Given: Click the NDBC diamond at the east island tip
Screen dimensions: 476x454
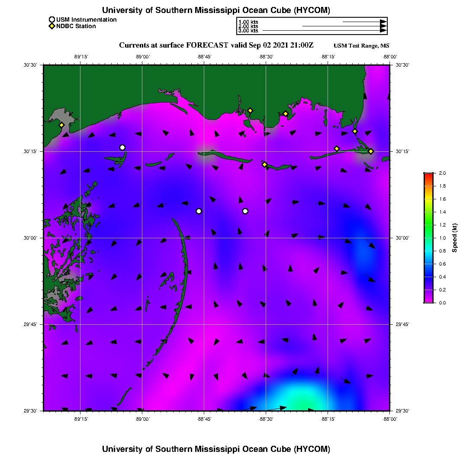Looking at the screenshot, I should tap(371, 151).
